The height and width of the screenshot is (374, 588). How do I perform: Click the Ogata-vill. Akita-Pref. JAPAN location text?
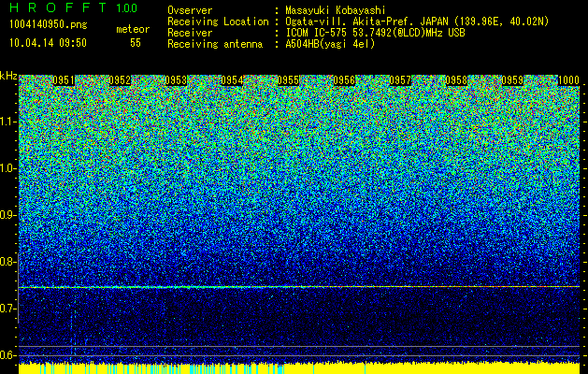417,22
